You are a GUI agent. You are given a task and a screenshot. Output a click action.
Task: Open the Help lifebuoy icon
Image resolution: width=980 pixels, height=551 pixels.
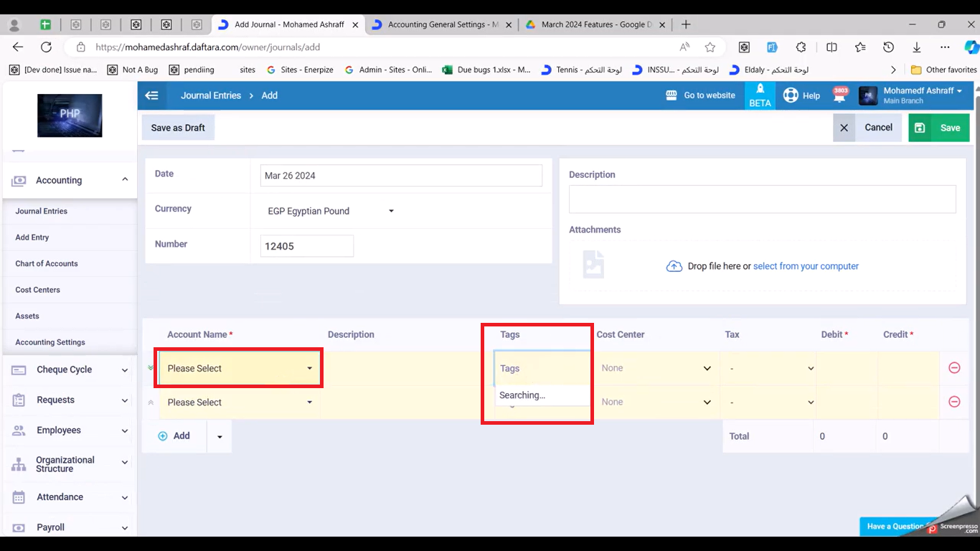[791, 95]
